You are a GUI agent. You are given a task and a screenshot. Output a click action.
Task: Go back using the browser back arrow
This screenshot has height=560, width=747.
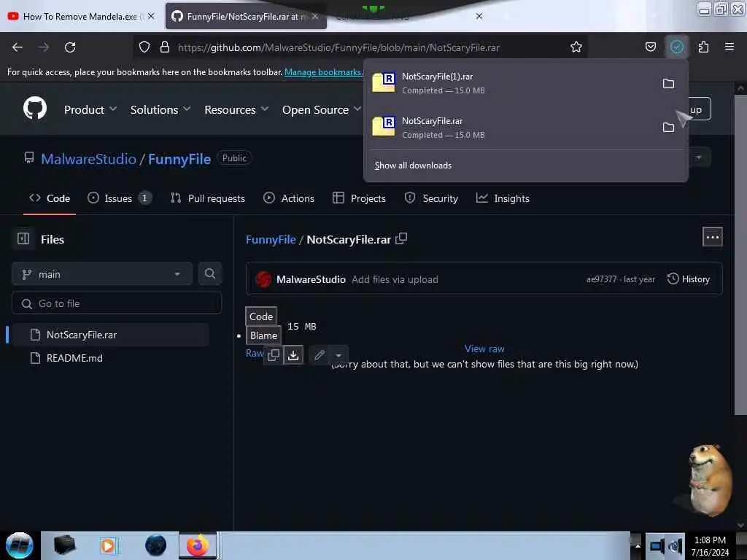tap(18, 47)
